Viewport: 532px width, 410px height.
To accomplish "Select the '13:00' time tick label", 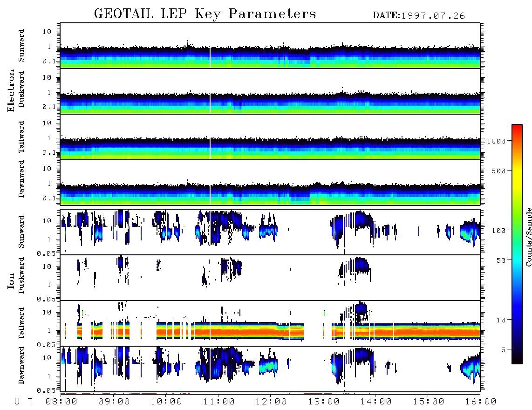I will point(324,402).
